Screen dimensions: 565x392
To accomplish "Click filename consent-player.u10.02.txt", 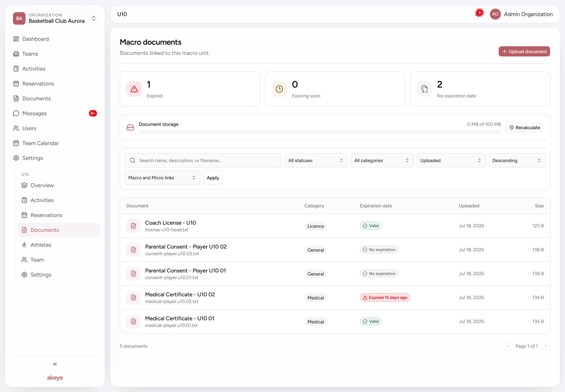I will click(172, 253).
